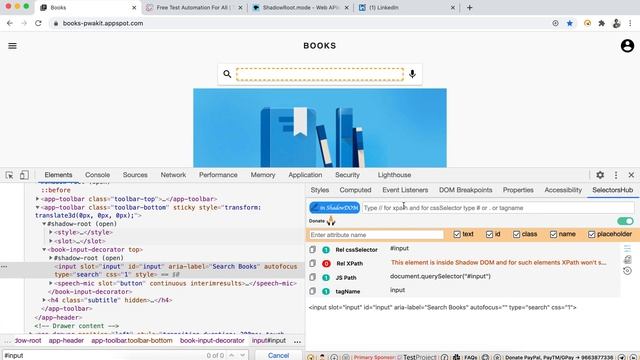
Task: Activate the microphone voice search
Action: point(412,73)
